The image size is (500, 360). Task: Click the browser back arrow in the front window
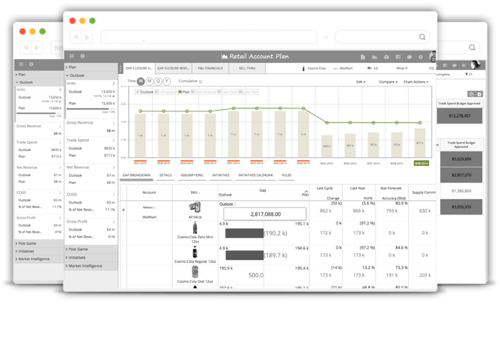[x=76, y=37]
